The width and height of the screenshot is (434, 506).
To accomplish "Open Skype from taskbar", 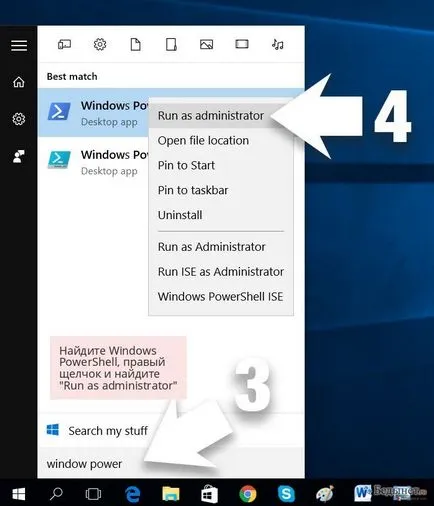I will [286, 494].
